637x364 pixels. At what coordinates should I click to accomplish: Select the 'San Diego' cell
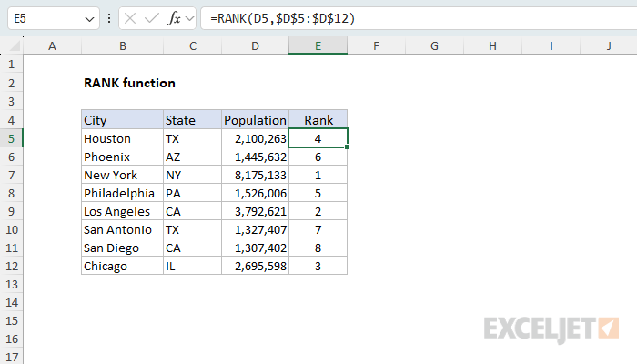tap(122, 248)
